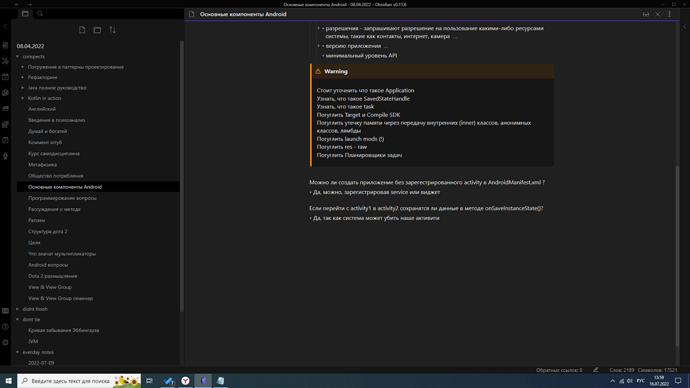Switch to Yandex Browser on taskbar

tap(185, 381)
